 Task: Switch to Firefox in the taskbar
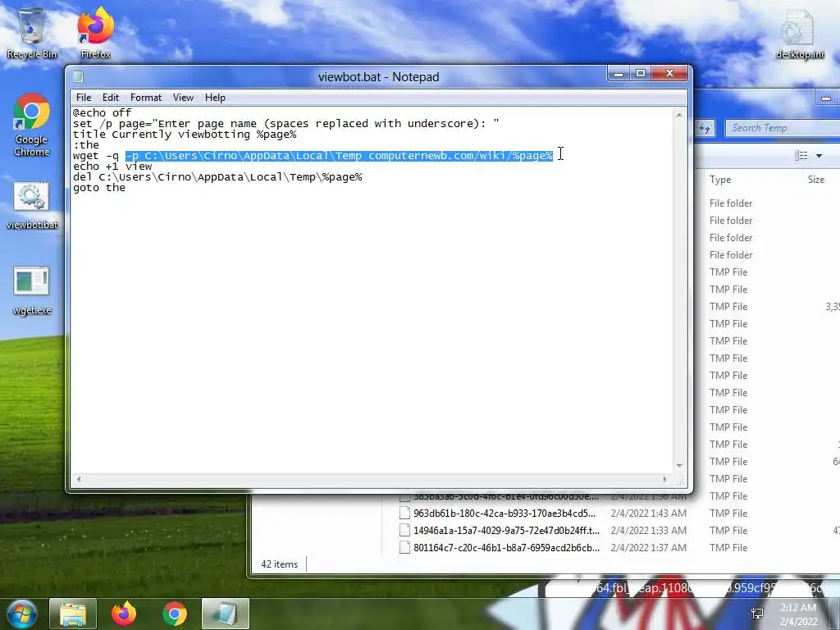click(x=124, y=614)
